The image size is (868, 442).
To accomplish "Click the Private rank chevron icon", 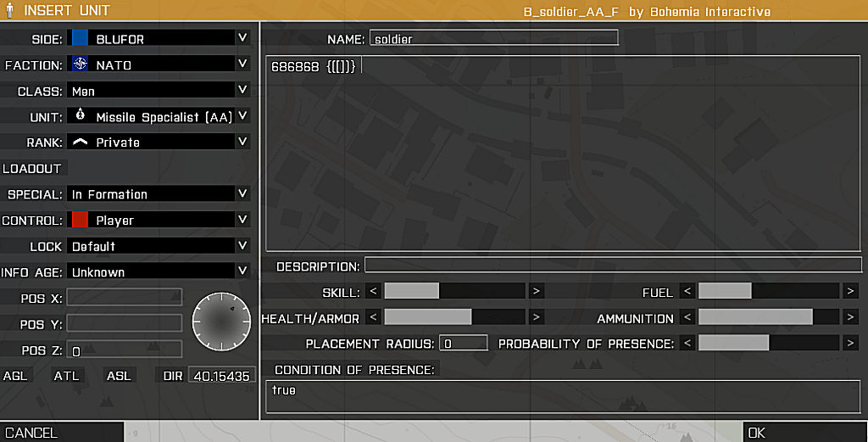I will (x=81, y=143).
